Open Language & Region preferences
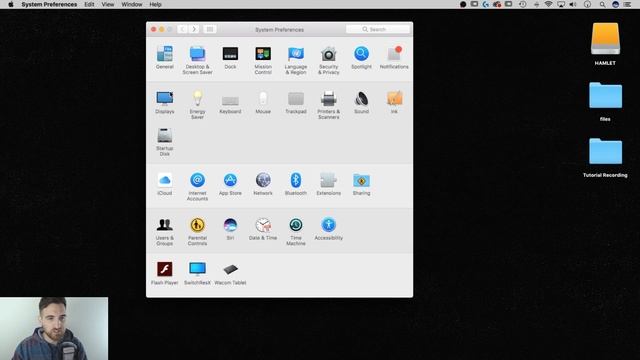640x360 pixels. tap(296, 60)
